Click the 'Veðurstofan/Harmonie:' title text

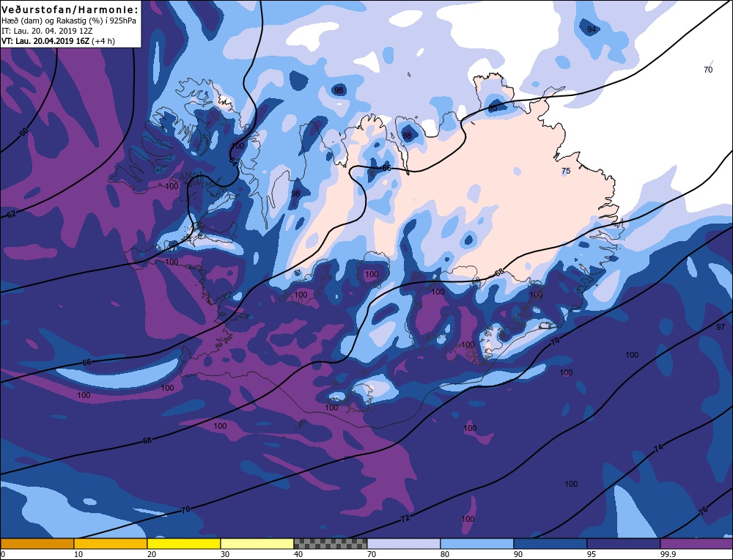tap(70, 10)
